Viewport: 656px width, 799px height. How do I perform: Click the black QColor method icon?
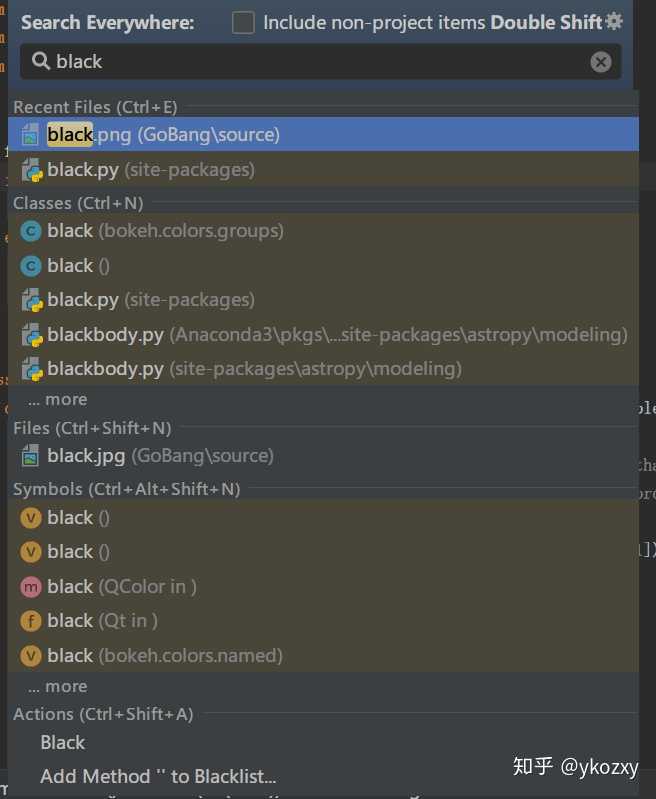tap(31, 587)
